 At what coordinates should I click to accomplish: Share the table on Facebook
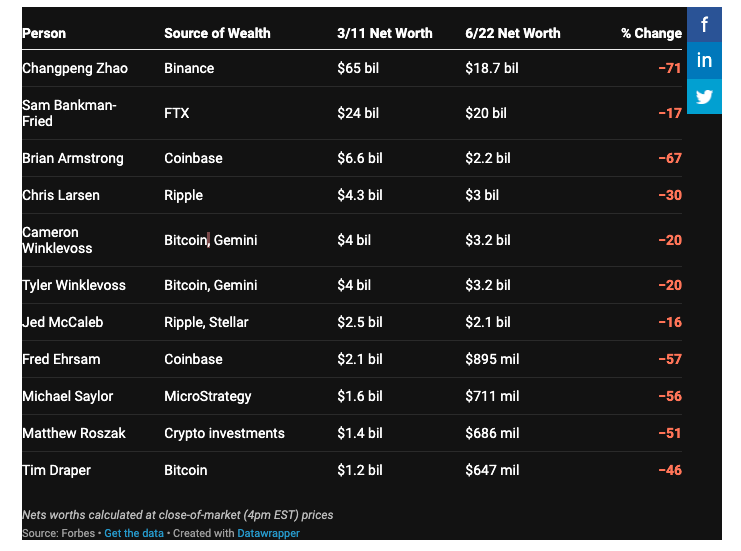coord(704,25)
